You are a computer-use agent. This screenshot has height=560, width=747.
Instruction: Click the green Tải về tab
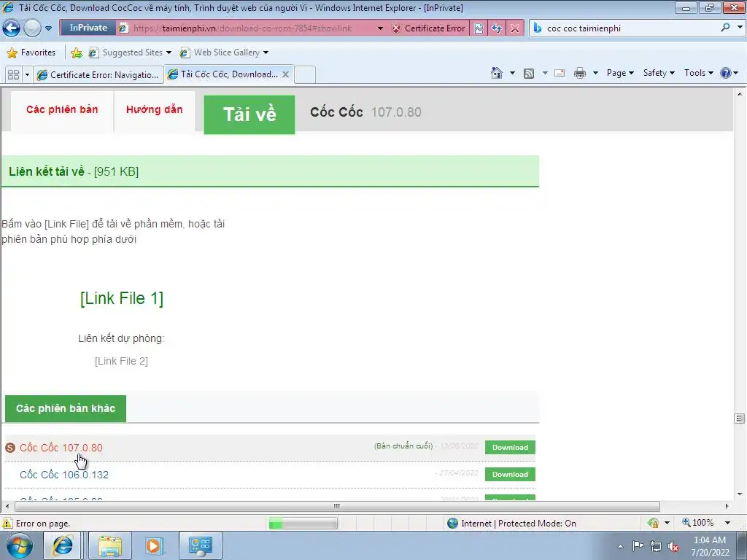[249, 114]
